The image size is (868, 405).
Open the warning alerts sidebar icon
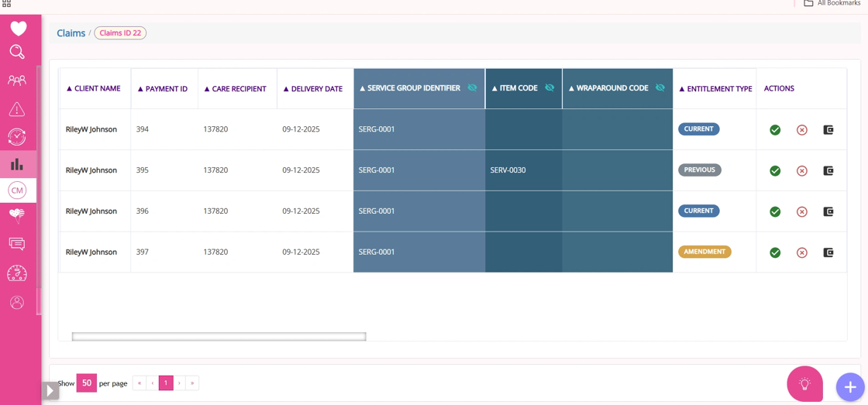tap(17, 110)
